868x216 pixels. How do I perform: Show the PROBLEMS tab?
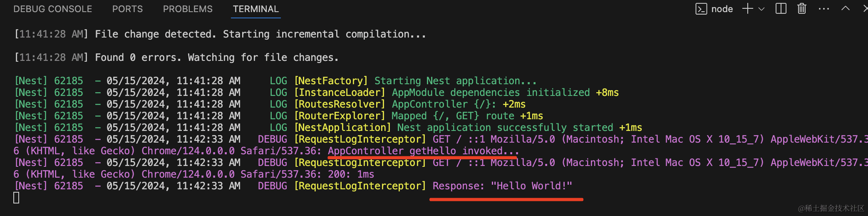pos(188,9)
